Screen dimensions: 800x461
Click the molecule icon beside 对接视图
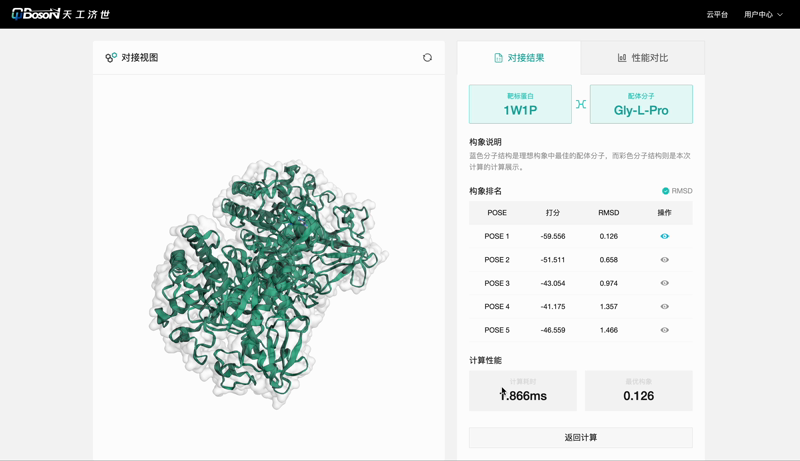click(111, 58)
